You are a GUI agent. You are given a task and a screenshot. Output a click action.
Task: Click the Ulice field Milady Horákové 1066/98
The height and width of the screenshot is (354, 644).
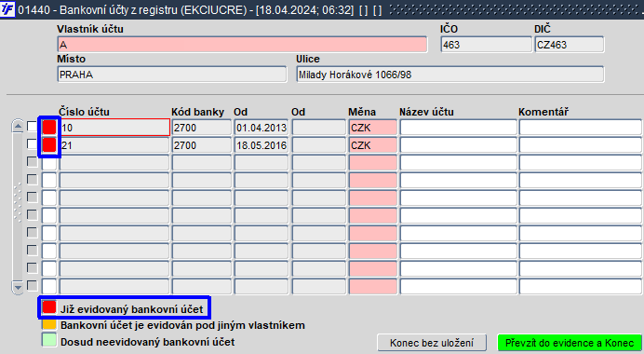click(x=450, y=75)
